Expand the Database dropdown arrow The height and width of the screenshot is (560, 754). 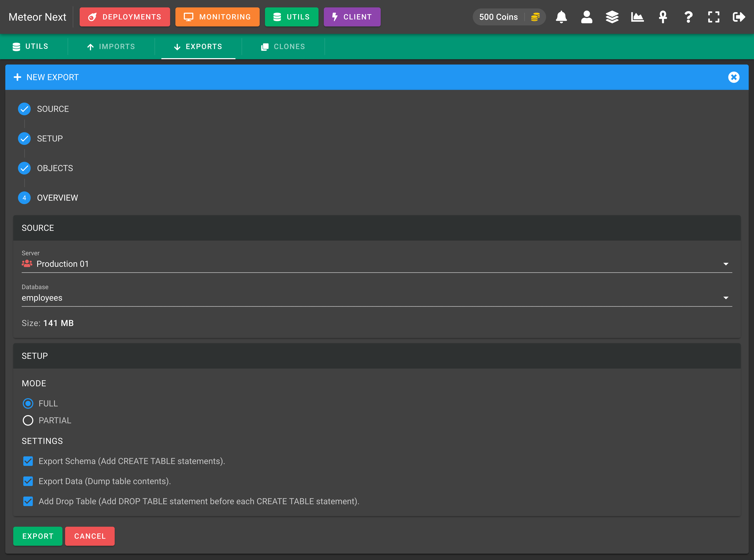tap(726, 298)
